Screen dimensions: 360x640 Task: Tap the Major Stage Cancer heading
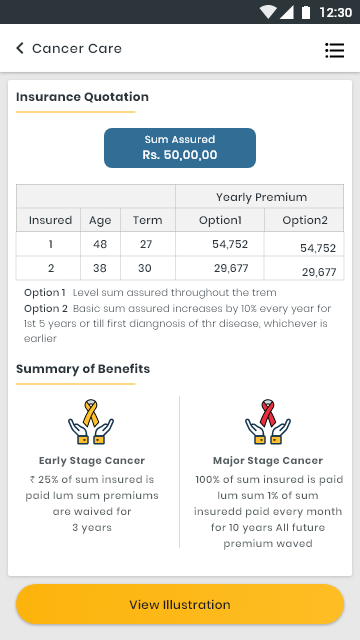268,460
